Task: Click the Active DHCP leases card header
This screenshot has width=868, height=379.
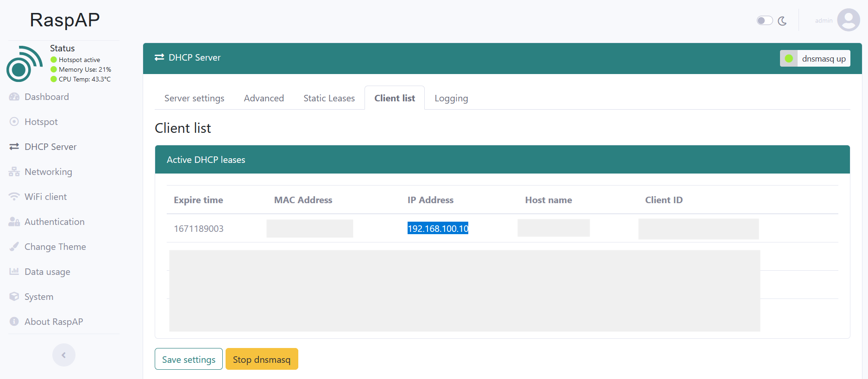Action: [503, 160]
